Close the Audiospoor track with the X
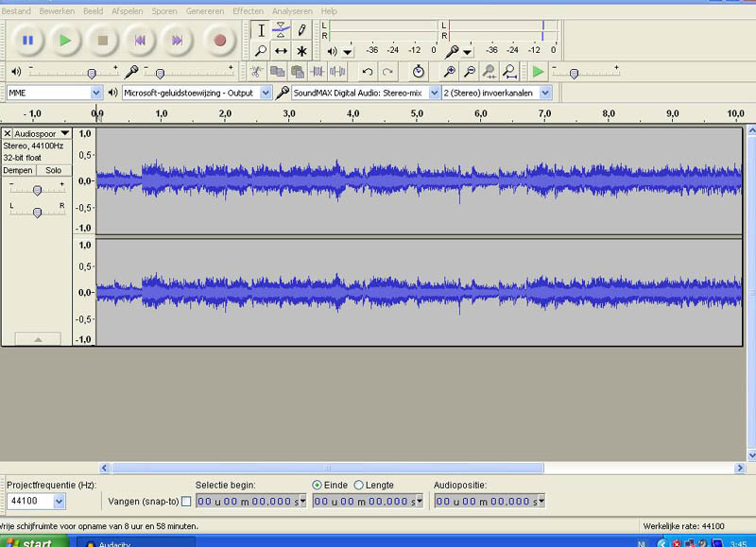 tap(8, 133)
